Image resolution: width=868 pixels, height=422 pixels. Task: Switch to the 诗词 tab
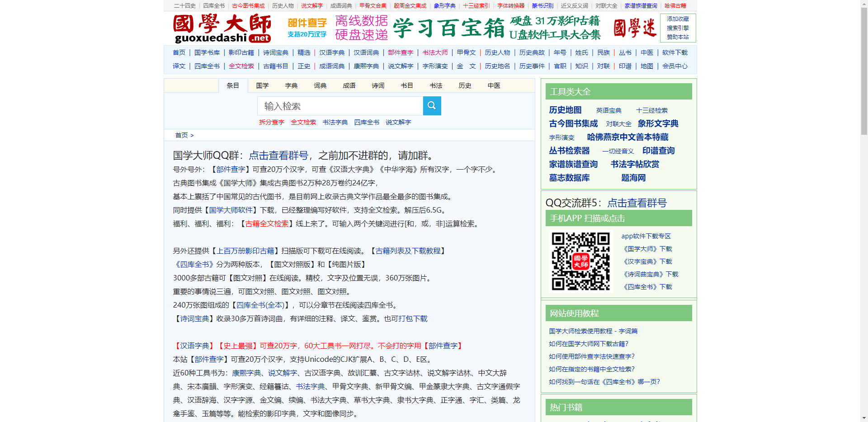[x=378, y=85]
